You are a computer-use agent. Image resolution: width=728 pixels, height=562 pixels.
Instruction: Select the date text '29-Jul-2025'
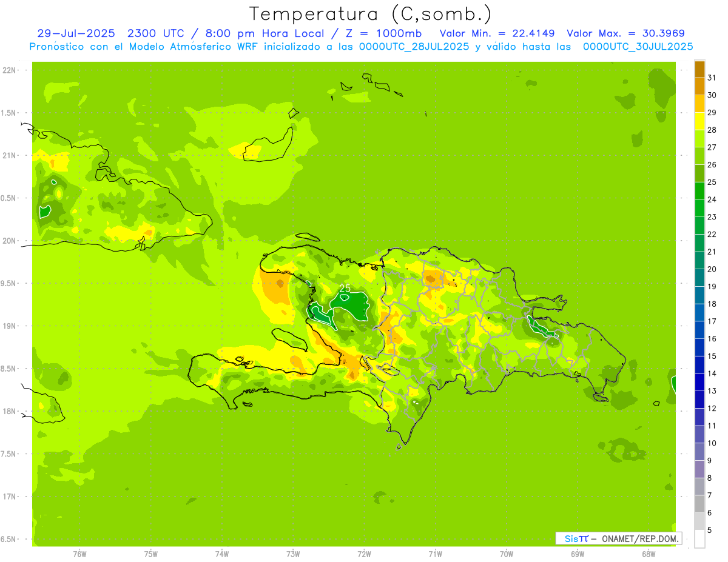(76, 33)
